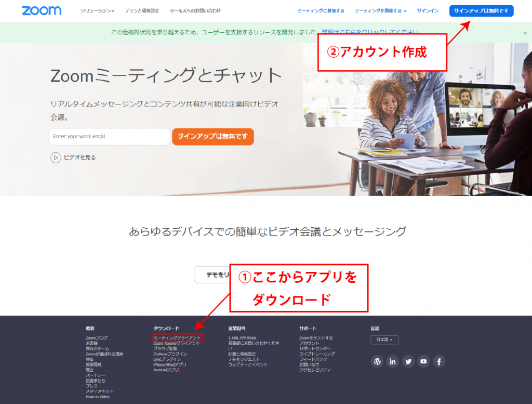Screen dimensions: 532x404
Task: Open the アカウント support link
Action: coord(309,343)
